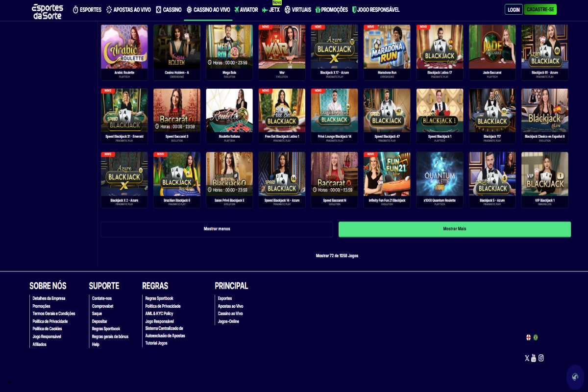
Task: Click the green Mostrar Mais button
Action: [455, 229]
